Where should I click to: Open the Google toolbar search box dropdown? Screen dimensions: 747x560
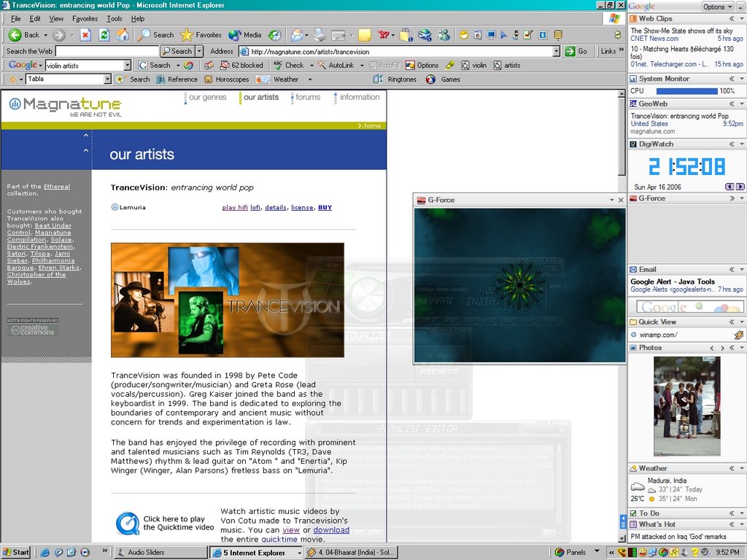[x=127, y=65]
